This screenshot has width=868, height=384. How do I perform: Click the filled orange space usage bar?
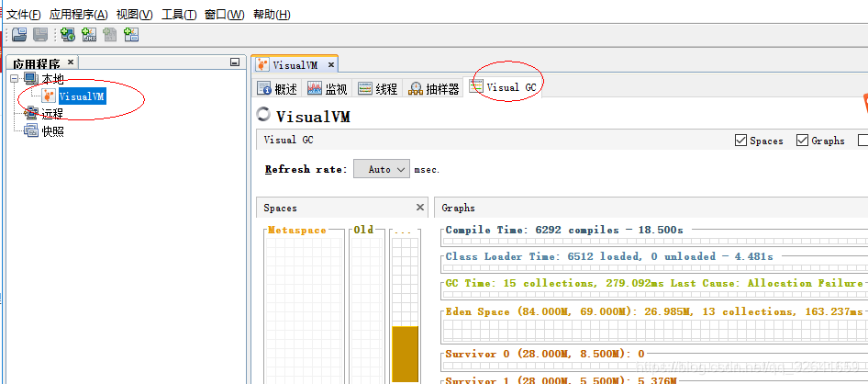(406, 355)
